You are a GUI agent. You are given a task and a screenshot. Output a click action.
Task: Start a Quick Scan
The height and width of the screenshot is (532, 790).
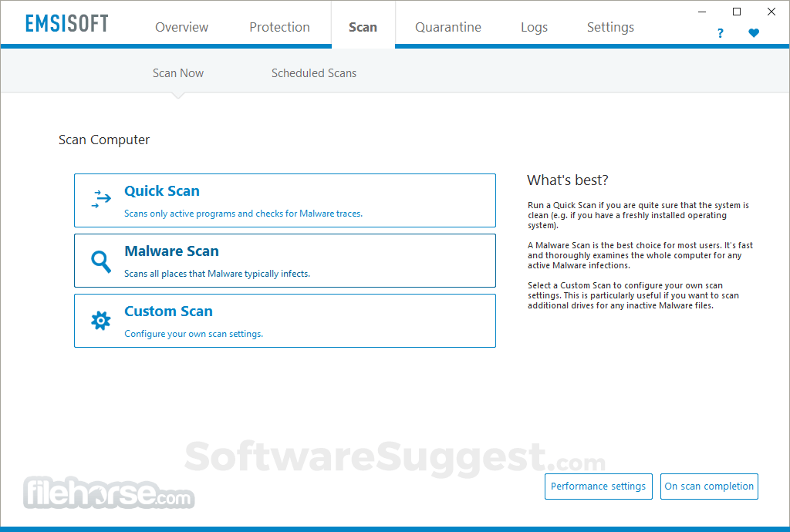tap(285, 200)
